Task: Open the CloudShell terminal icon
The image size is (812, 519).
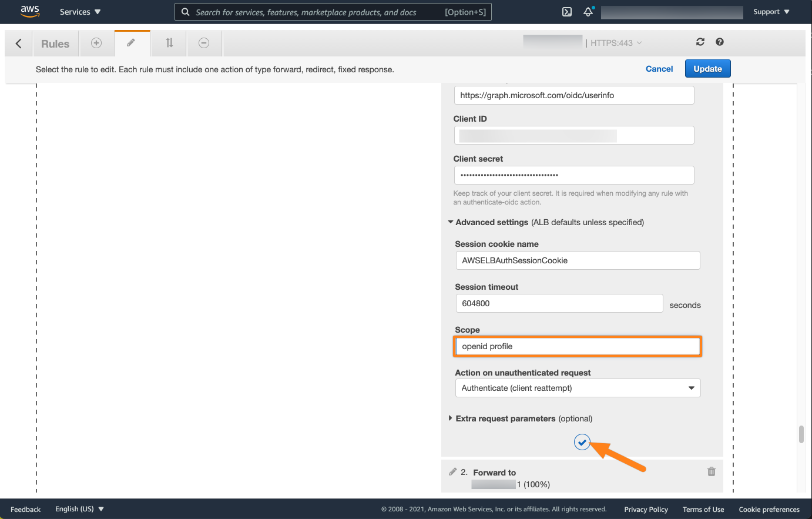Action: (x=567, y=12)
